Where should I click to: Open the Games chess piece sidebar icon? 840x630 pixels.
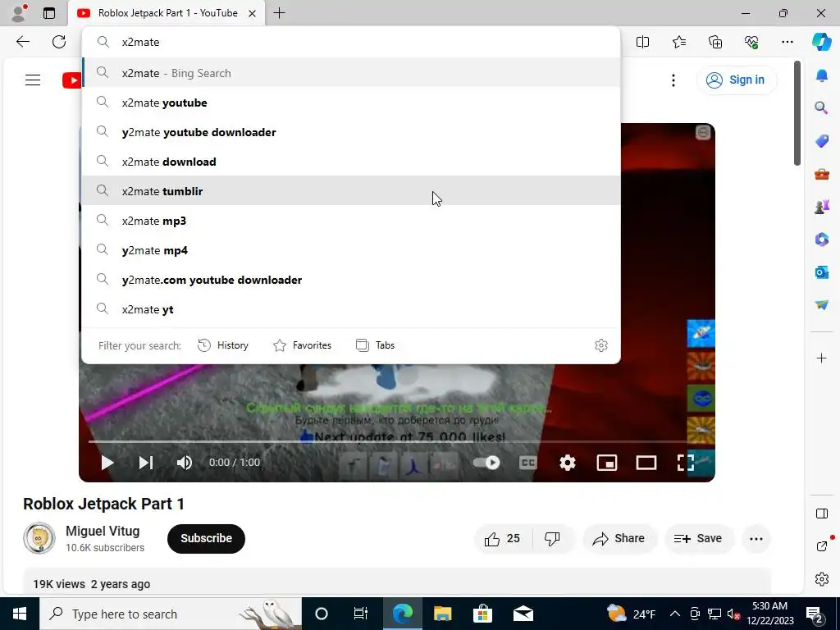click(821, 207)
